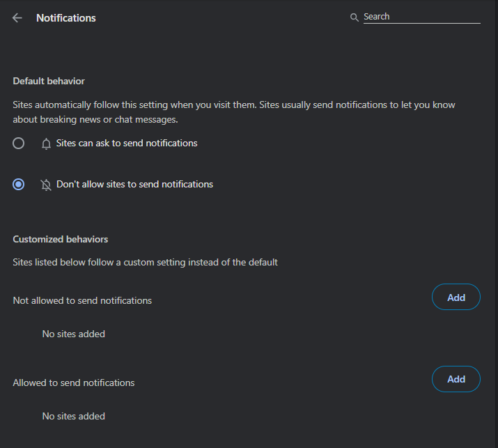
Task: Go back using the left arrow icon
Action: 17,18
